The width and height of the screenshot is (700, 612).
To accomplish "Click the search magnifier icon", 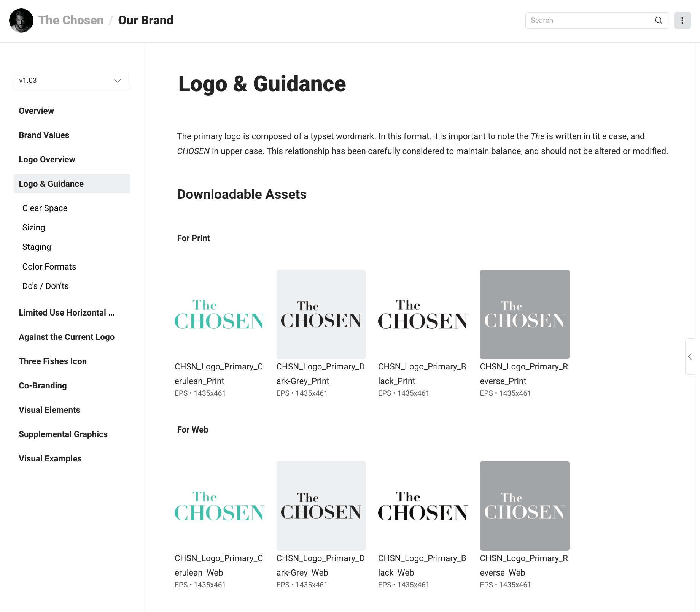I will (659, 21).
